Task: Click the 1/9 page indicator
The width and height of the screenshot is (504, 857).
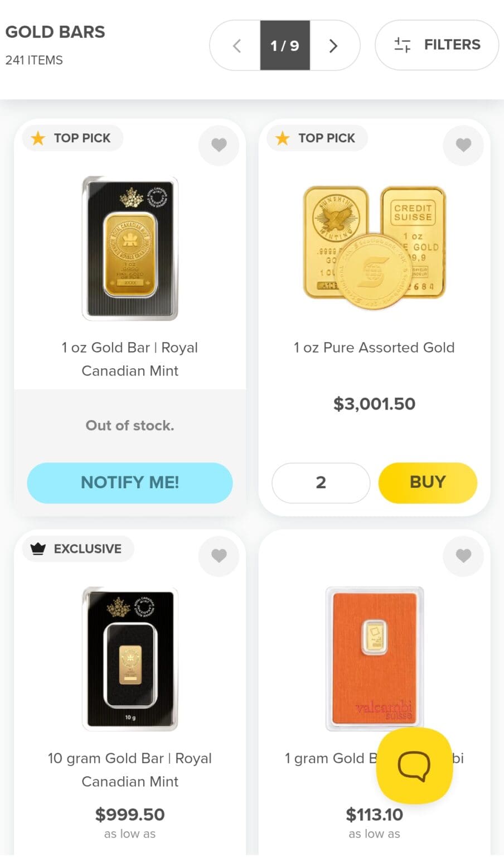Action: [x=284, y=46]
